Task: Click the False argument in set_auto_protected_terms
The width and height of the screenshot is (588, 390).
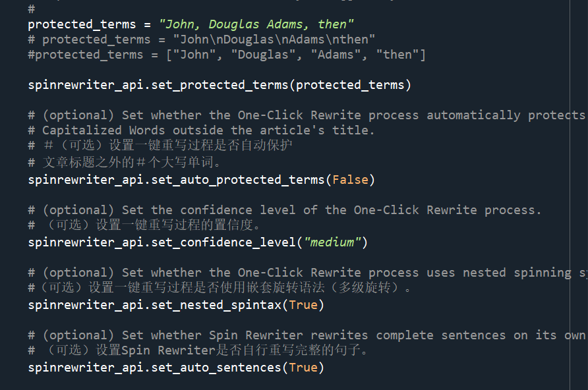Action: [350, 179]
